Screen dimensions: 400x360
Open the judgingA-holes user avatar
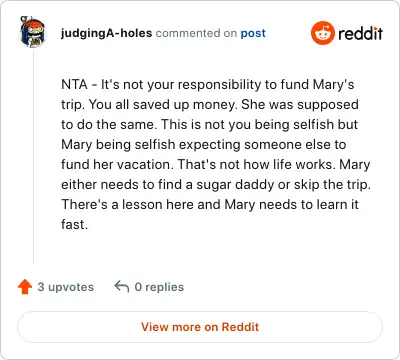click(32, 32)
